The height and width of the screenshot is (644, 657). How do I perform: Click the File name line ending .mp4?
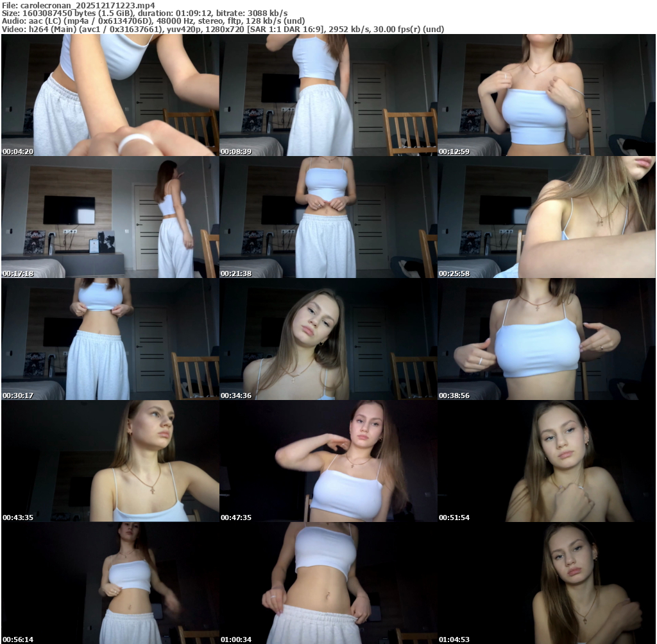[78, 5]
